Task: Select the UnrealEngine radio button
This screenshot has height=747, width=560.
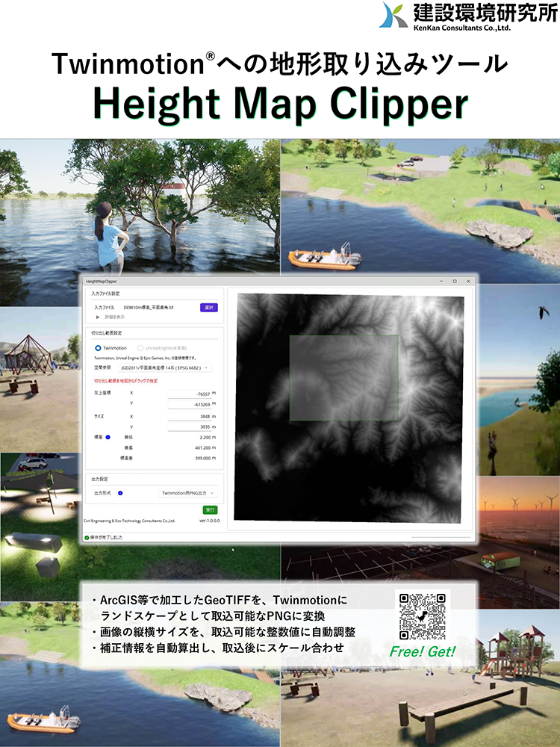Action: point(140,348)
